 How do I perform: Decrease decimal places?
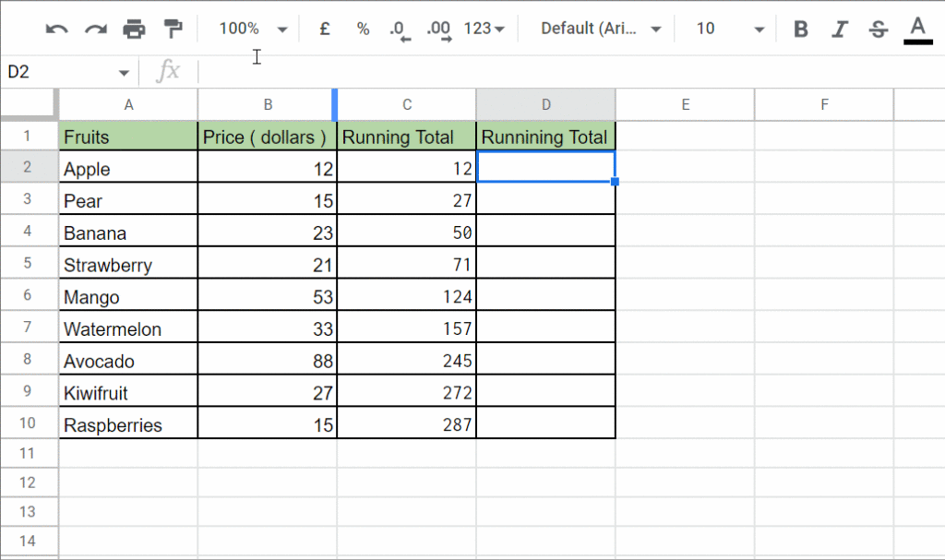[x=401, y=28]
